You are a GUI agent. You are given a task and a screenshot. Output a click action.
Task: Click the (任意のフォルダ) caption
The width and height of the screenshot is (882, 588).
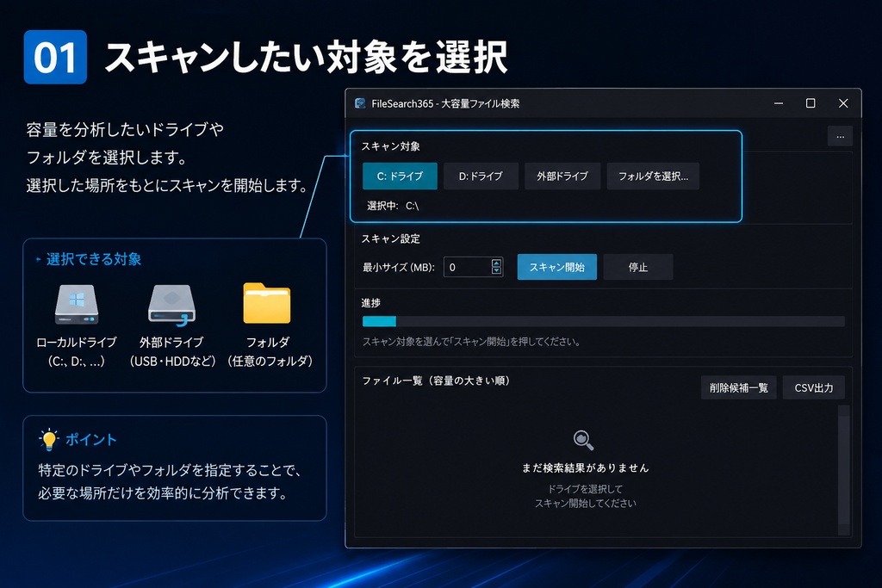pyautogui.click(x=270, y=361)
